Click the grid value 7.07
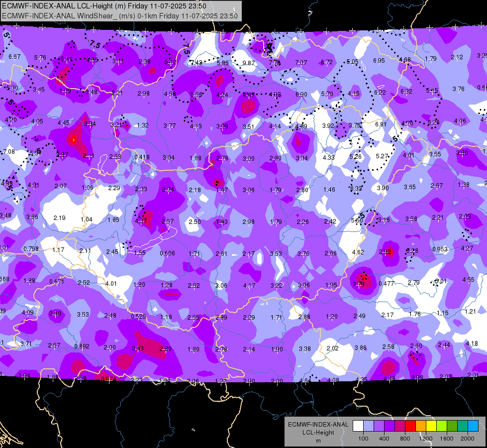Viewport: 487px width, 448px height. click(301, 63)
